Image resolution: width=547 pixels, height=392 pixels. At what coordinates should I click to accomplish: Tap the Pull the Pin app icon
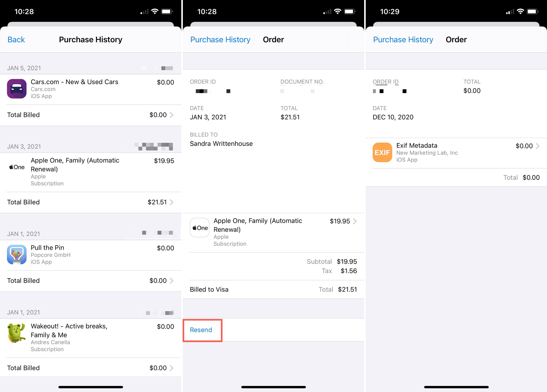(x=17, y=255)
